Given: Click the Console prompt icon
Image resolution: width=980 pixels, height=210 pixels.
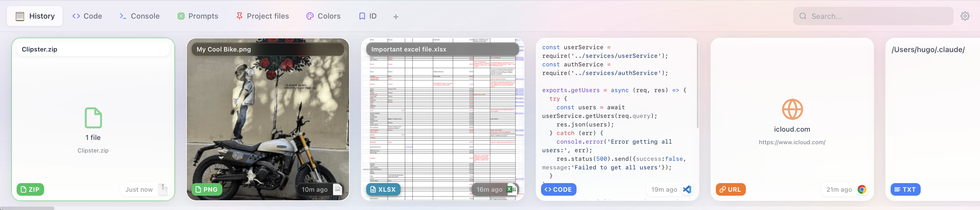Looking at the screenshot, I should (123, 16).
